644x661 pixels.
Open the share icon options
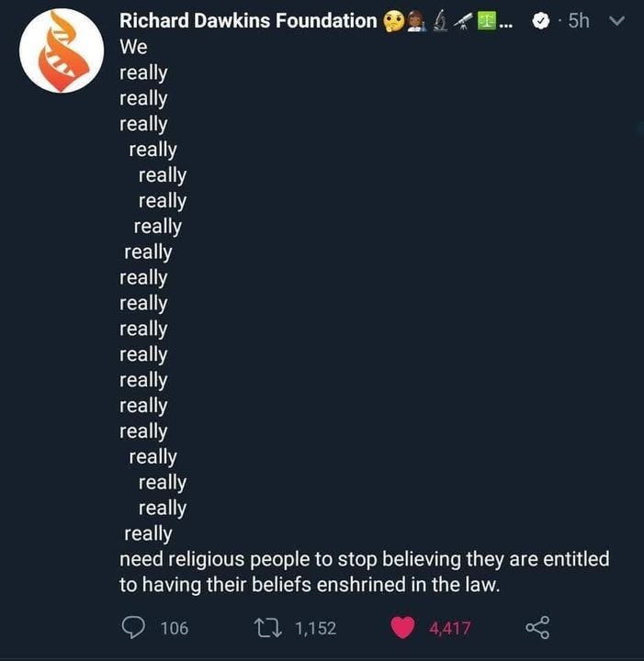pyautogui.click(x=537, y=627)
